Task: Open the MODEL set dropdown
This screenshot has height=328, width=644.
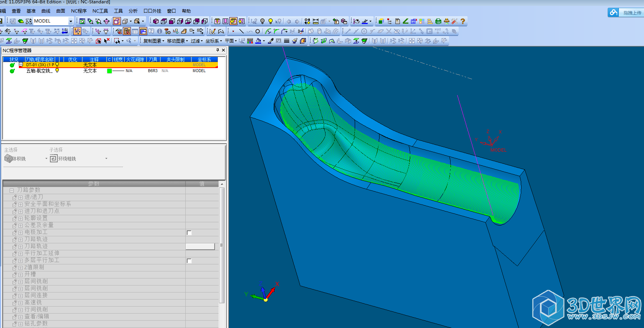Action: point(71,21)
